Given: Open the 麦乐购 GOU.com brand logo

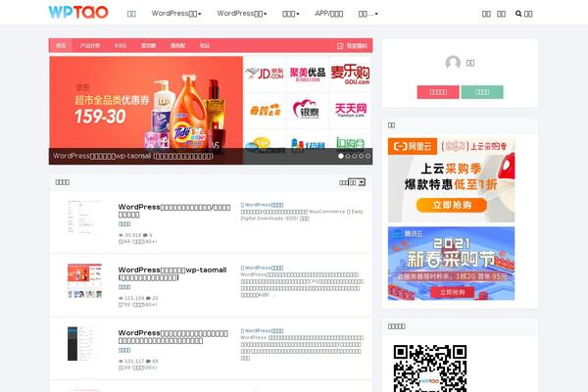Looking at the screenshot, I should click(350, 74).
